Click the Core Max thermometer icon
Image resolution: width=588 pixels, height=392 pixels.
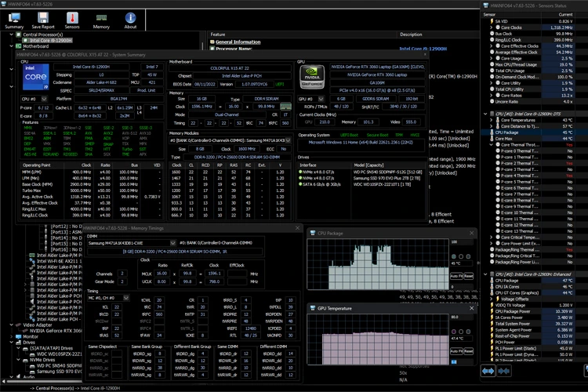(492, 139)
